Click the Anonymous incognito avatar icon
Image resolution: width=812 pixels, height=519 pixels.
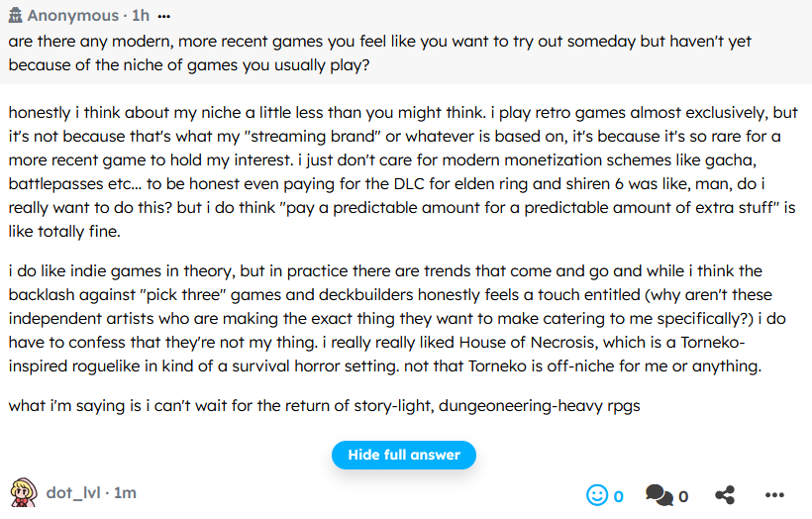click(x=15, y=16)
